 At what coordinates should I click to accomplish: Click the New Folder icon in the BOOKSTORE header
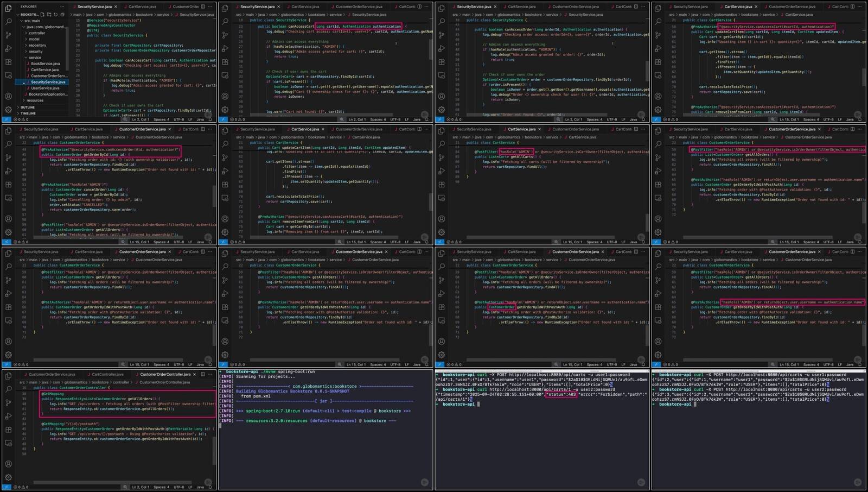tap(49, 15)
